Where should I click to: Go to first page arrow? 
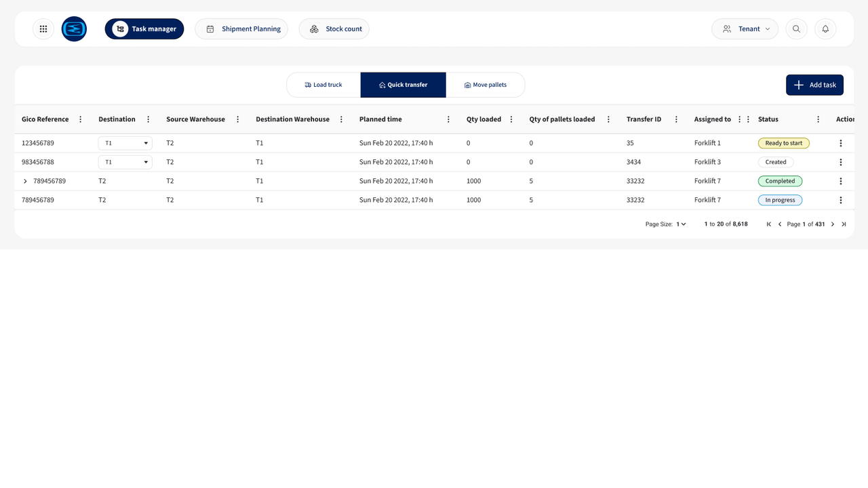[769, 224]
